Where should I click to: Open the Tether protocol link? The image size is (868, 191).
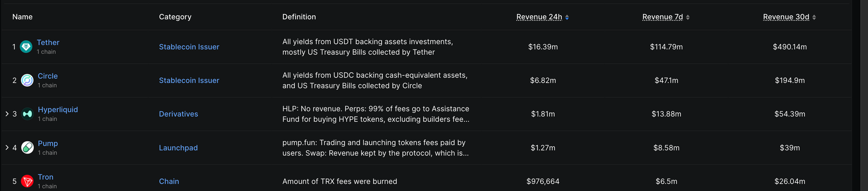click(x=48, y=43)
